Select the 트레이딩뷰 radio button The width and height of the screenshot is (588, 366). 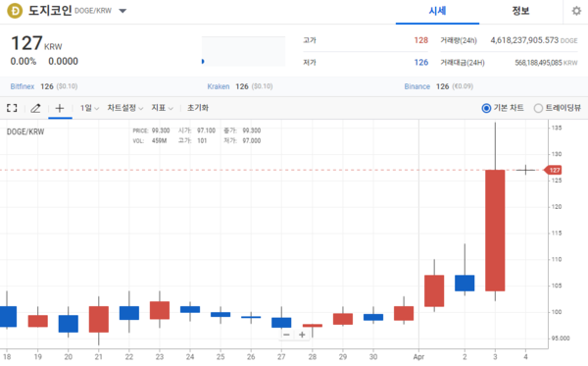[538, 109]
